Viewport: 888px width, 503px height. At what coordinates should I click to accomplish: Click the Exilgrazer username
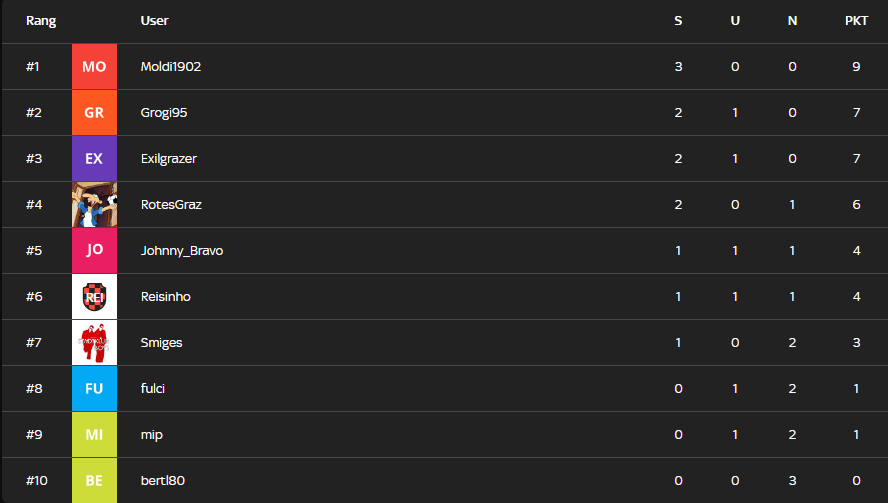click(169, 159)
